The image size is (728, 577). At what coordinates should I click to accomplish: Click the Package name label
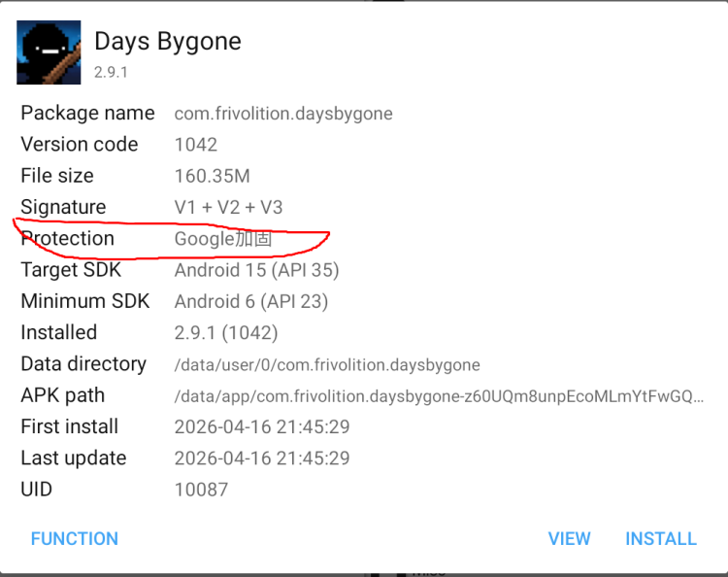(x=87, y=114)
